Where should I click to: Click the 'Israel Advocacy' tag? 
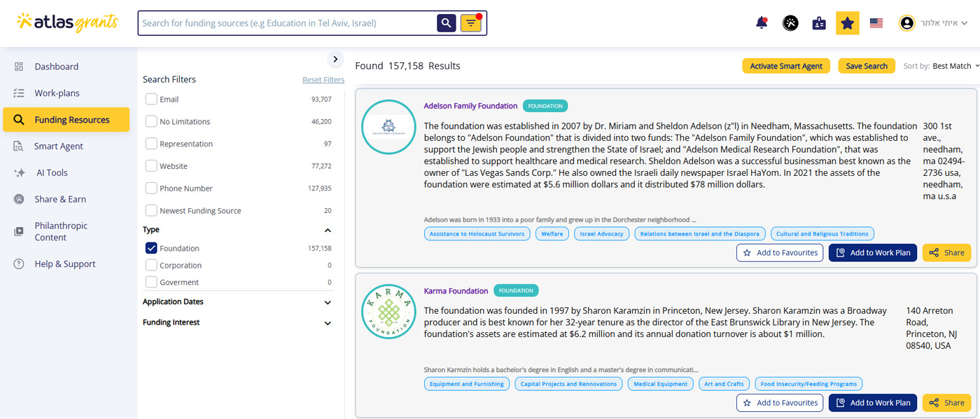pyautogui.click(x=602, y=234)
